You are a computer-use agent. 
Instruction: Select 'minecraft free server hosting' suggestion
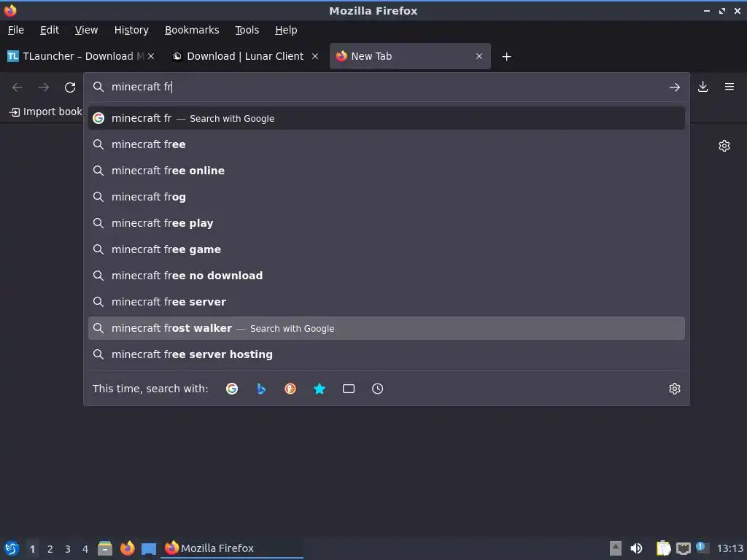(x=387, y=354)
